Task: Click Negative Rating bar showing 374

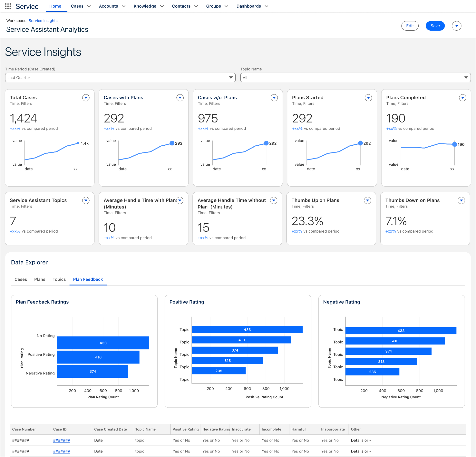Action: (93, 372)
